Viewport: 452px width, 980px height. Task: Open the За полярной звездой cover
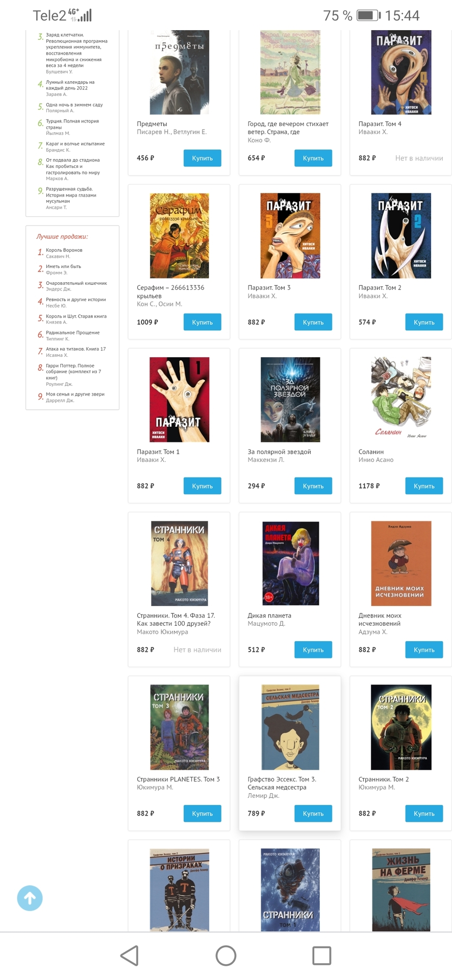tap(290, 400)
